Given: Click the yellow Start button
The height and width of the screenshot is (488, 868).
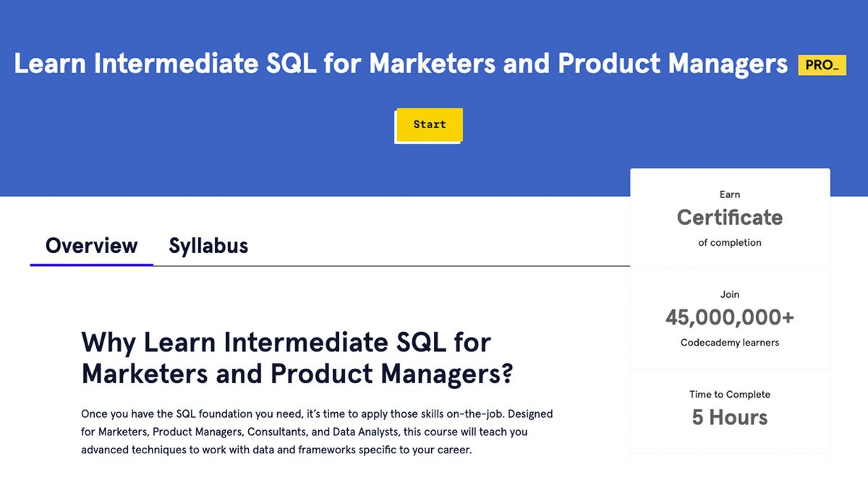Looking at the screenshot, I should [x=429, y=124].
